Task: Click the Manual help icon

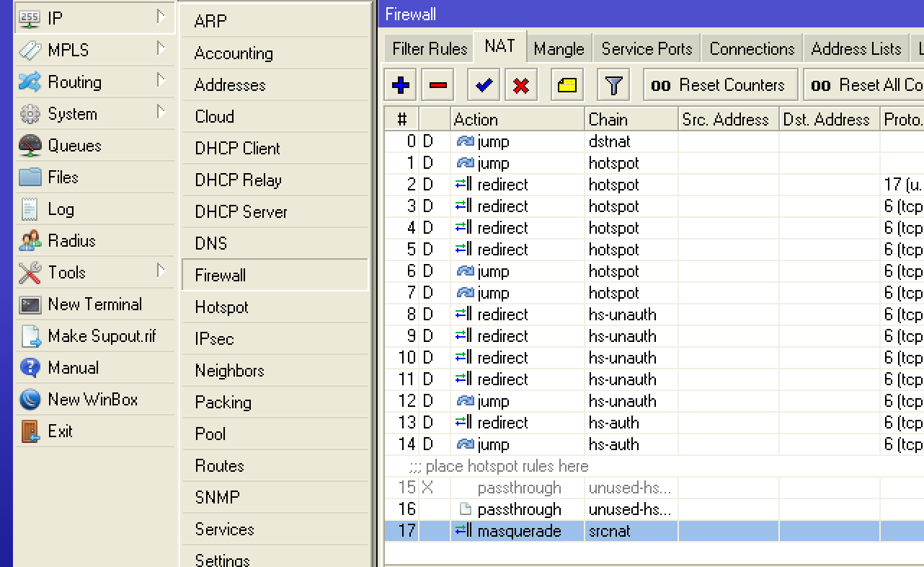Action: click(x=30, y=367)
